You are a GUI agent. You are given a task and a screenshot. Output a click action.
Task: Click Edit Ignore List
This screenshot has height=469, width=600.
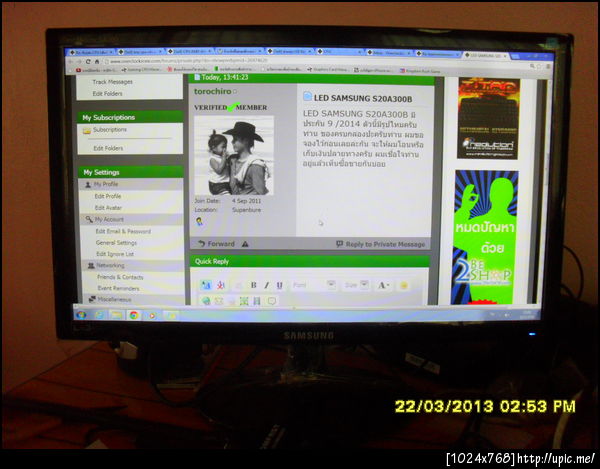coord(115,254)
